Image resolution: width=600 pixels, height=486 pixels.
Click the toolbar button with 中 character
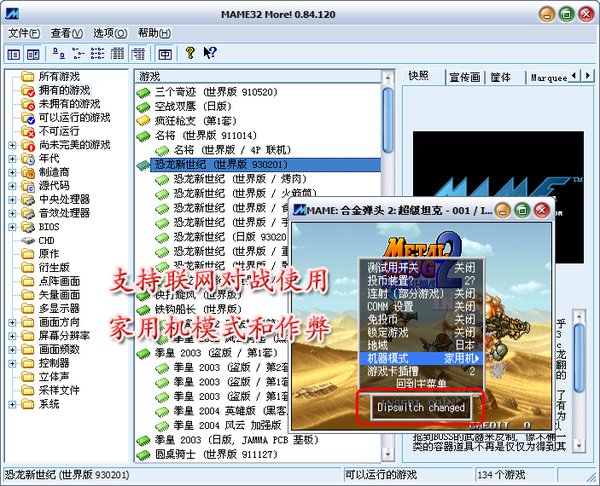(x=165, y=55)
